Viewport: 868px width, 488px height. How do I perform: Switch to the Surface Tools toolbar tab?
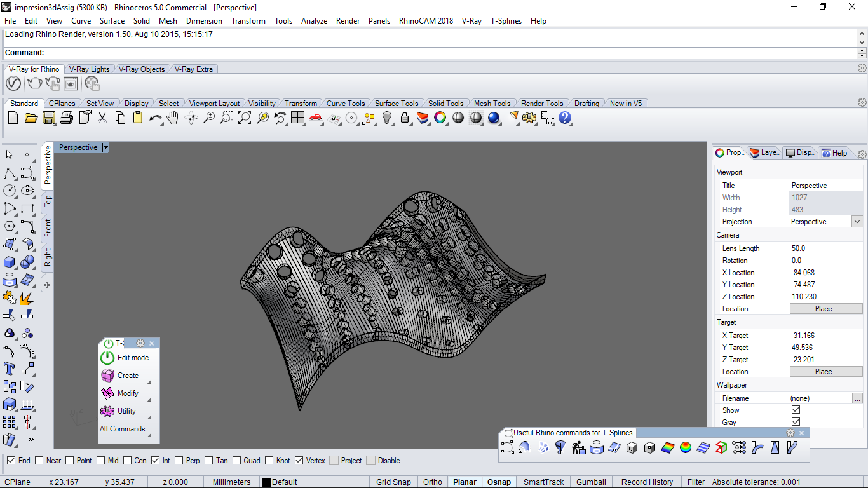397,104
